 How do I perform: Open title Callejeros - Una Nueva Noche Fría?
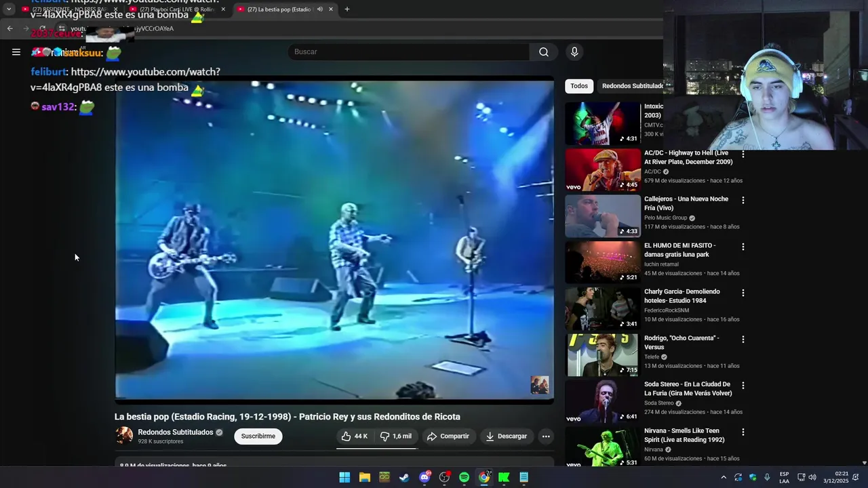pos(686,203)
